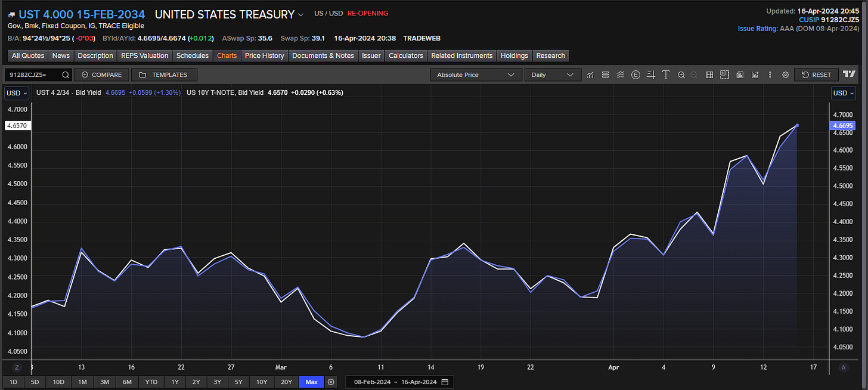Click the chart export icon

[755, 75]
